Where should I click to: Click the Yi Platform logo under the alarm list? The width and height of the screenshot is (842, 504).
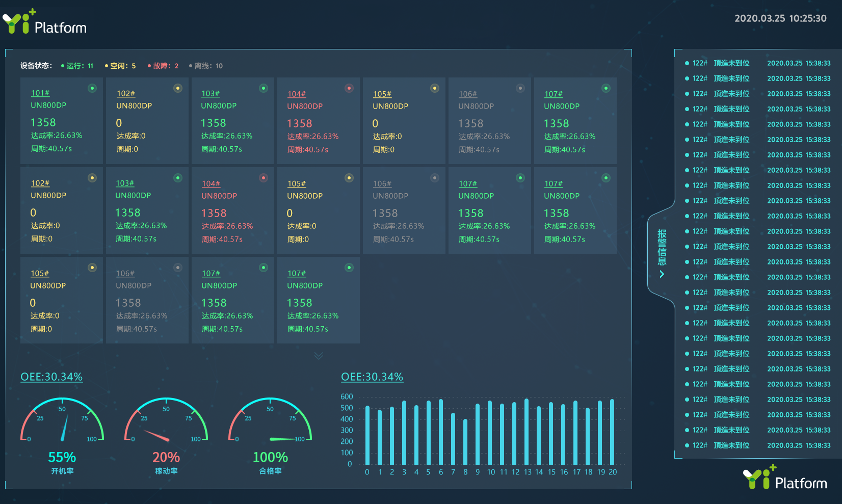[785, 478]
